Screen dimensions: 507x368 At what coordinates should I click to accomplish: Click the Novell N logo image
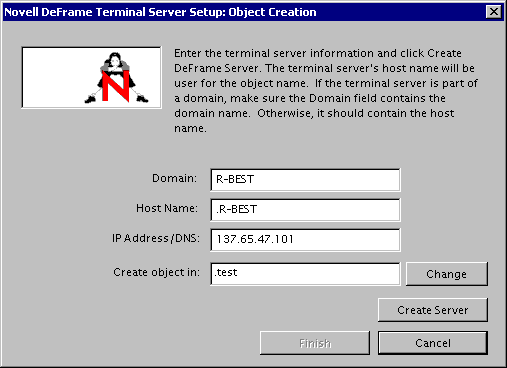(92, 77)
